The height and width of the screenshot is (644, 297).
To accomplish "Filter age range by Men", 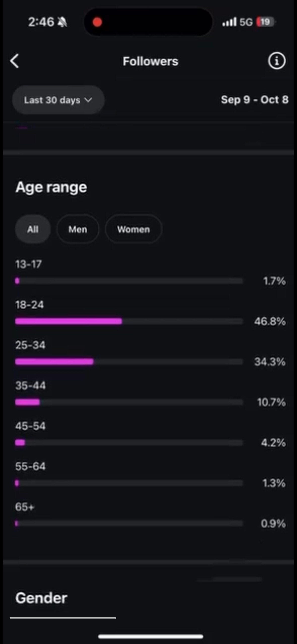I will pos(78,229).
